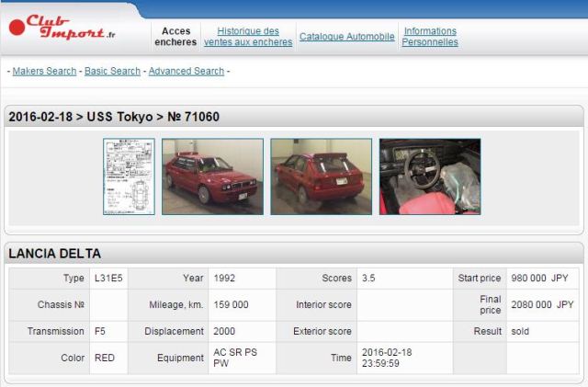Click the Makers Search link

click(44, 71)
